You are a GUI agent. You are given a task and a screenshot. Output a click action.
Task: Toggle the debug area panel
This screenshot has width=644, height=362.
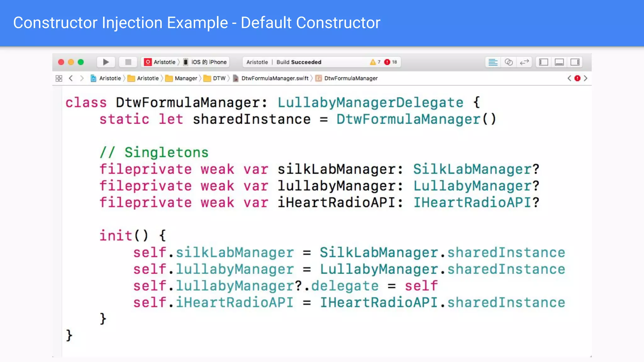pos(559,62)
